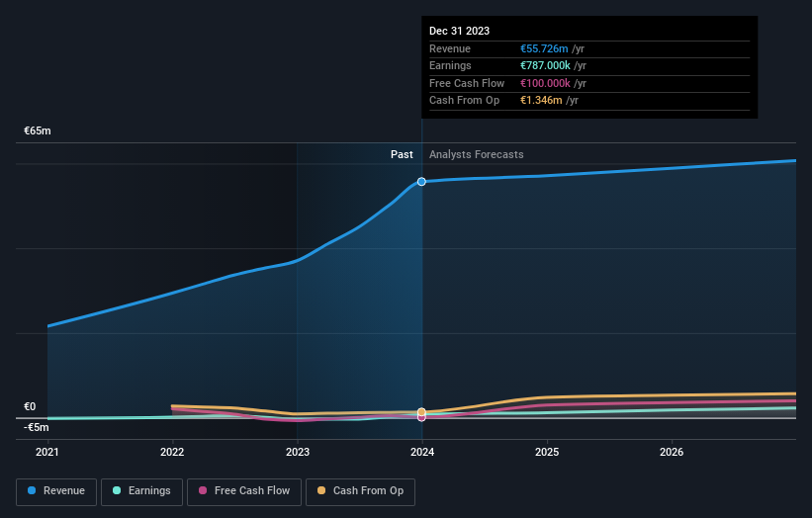812x518 pixels.
Task: Click the 2021 x-axis label
Action: click(47, 453)
